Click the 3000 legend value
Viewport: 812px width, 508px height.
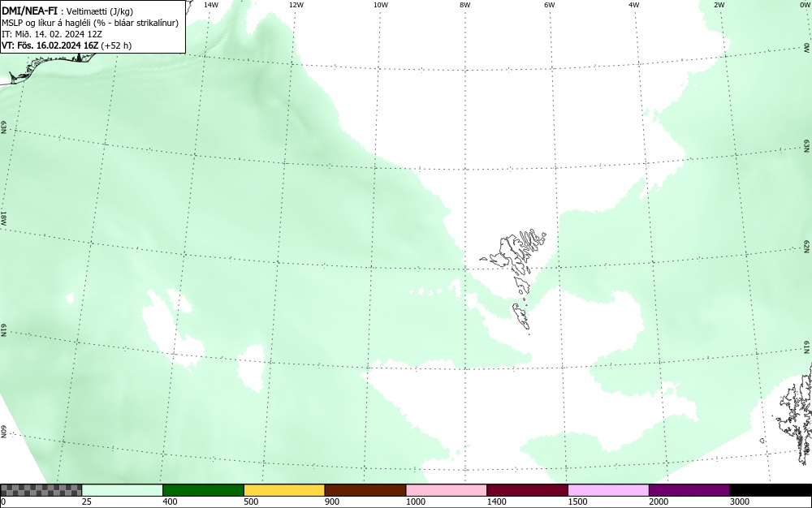tap(740, 502)
